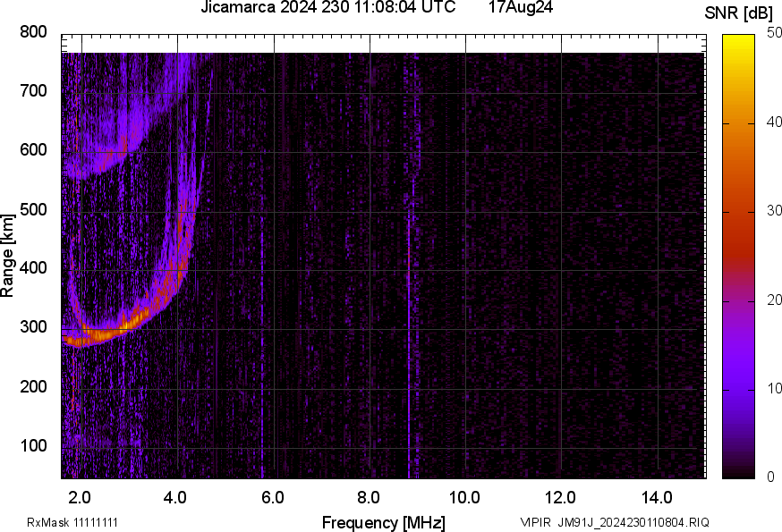Image resolution: width=782 pixels, height=532 pixels.
Task: Click the colorbar tick label '20'
Action: pos(774,300)
